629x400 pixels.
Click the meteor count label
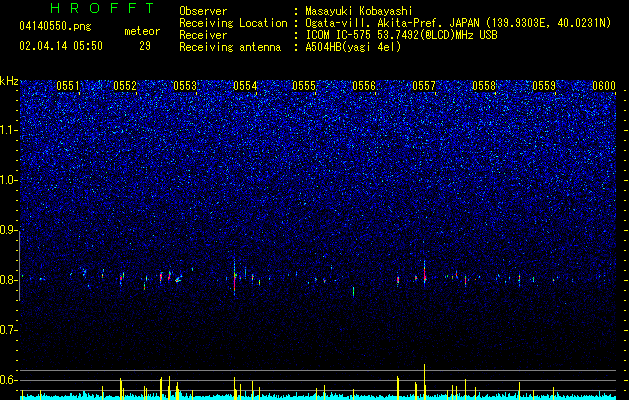point(142,31)
